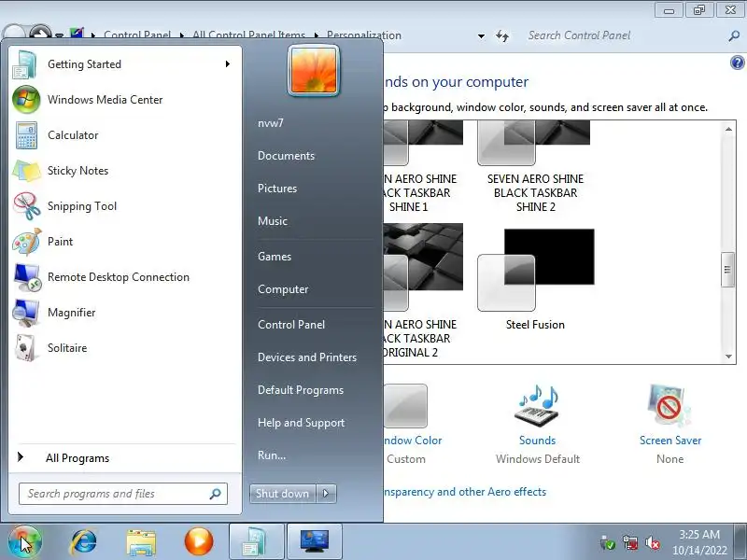Click the Shut down button
747x560 pixels.
(x=283, y=494)
